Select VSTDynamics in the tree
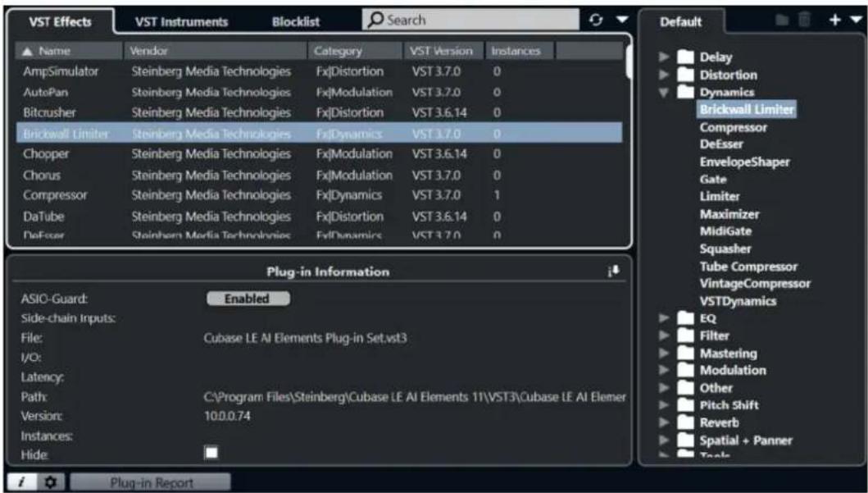 [738, 301]
